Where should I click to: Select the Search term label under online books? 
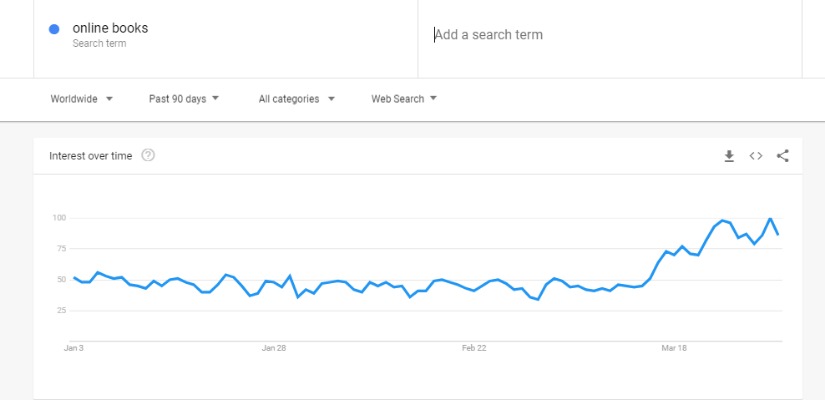pos(99,44)
